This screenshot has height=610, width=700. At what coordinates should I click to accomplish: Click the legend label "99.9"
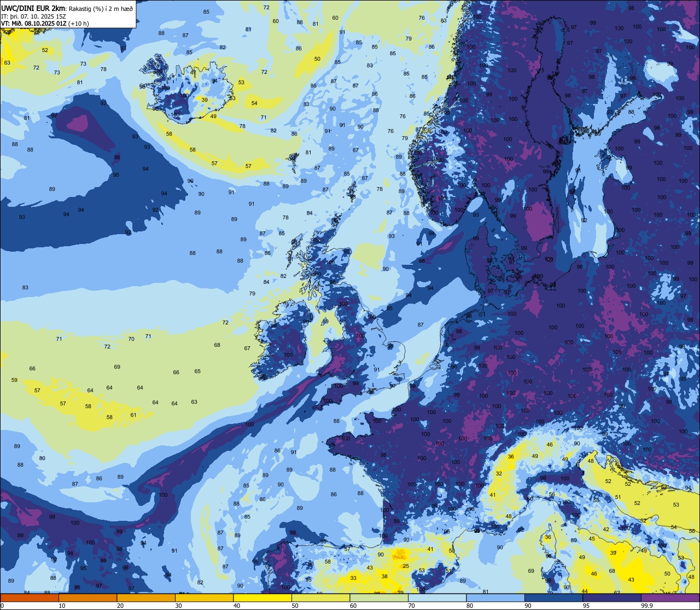(647, 606)
